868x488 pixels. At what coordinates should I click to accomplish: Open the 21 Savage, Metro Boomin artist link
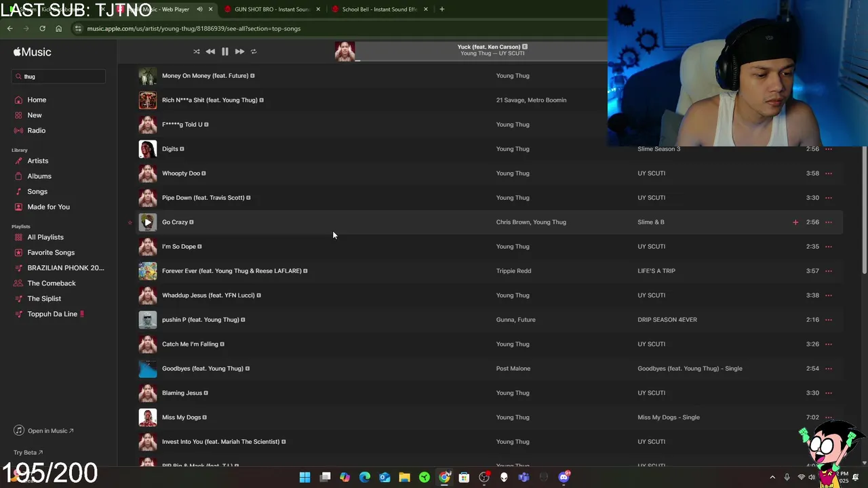(x=531, y=100)
